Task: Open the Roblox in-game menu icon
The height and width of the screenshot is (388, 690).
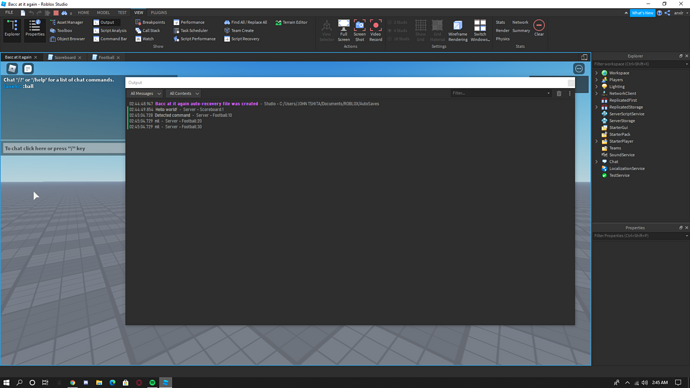Action: [x=12, y=69]
